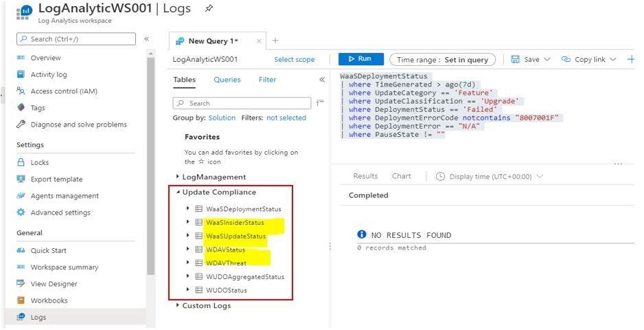The image size is (644, 330).
Task: Expand the WaaSUpdateStatus table
Action: 187,235
